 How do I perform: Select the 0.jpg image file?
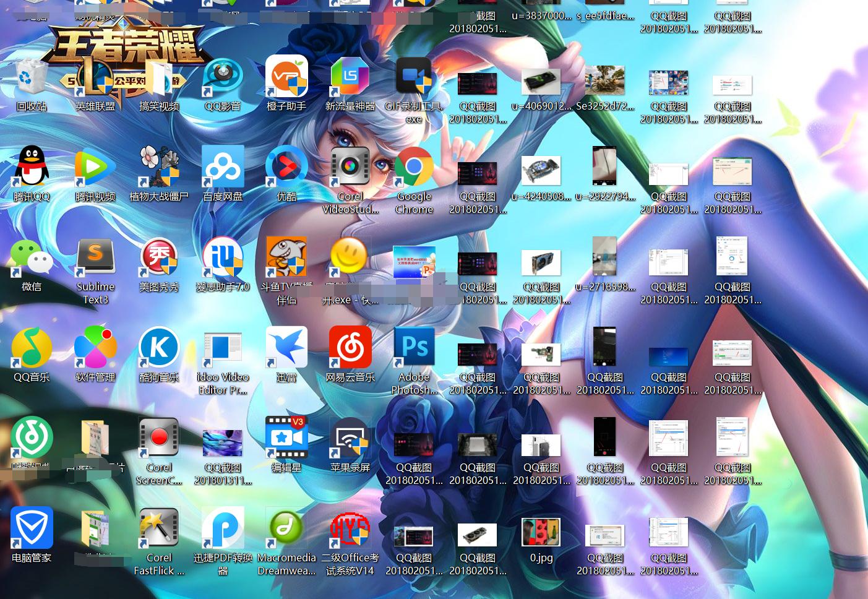(x=541, y=533)
